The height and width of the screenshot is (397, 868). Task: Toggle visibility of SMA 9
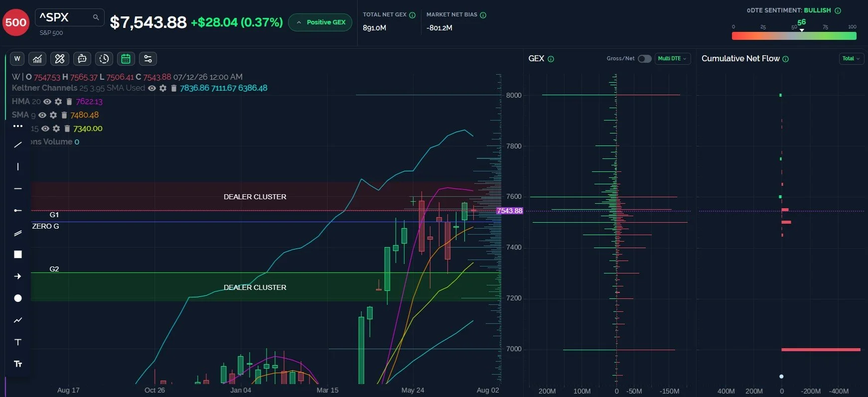point(42,115)
